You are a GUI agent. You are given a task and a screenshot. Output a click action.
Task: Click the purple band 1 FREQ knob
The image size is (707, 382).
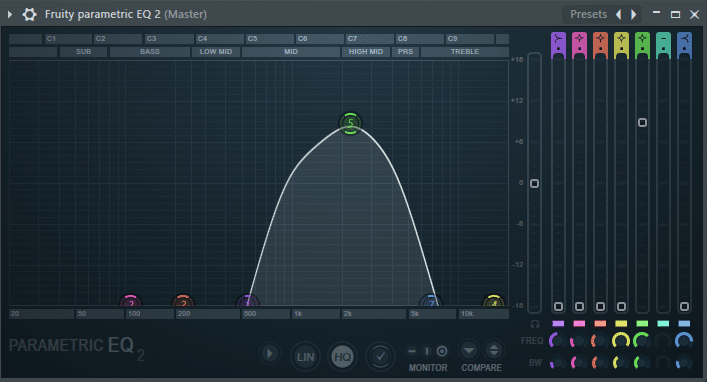point(558,341)
